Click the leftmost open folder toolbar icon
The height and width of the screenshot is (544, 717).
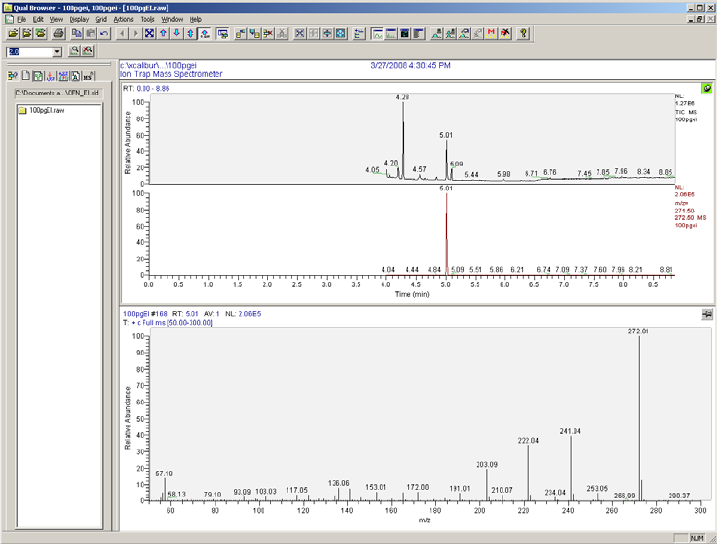[x=12, y=33]
